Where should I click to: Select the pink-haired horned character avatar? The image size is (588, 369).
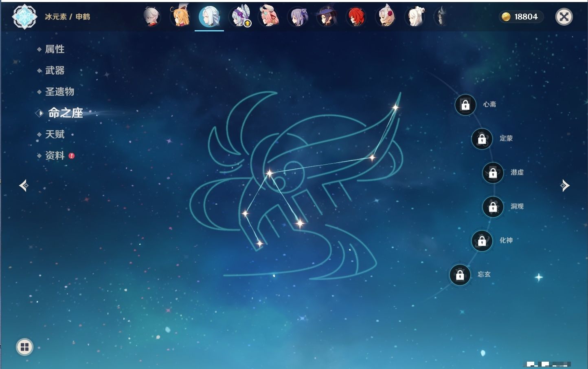point(269,17)
